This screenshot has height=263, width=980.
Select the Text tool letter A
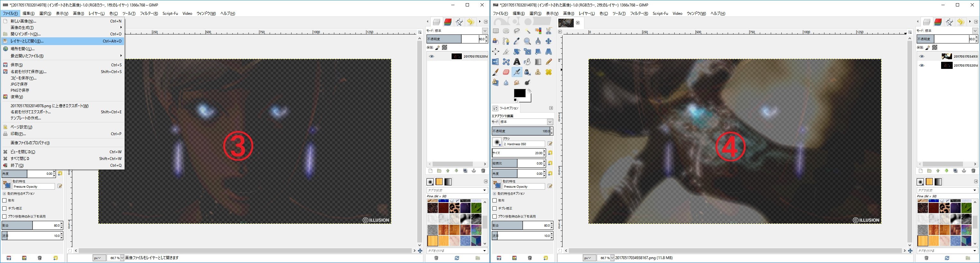coord(517,62)
